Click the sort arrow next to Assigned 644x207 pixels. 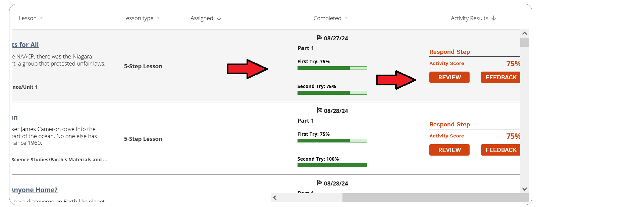point(219,18)
